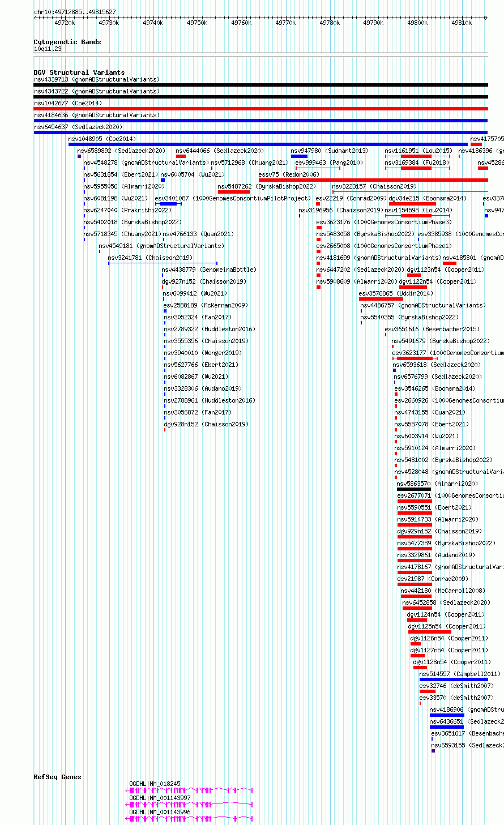Select the nsv1042677 (Coe2014) red variant label
This screenshot has width=504, height=825.
pos(68,103)
